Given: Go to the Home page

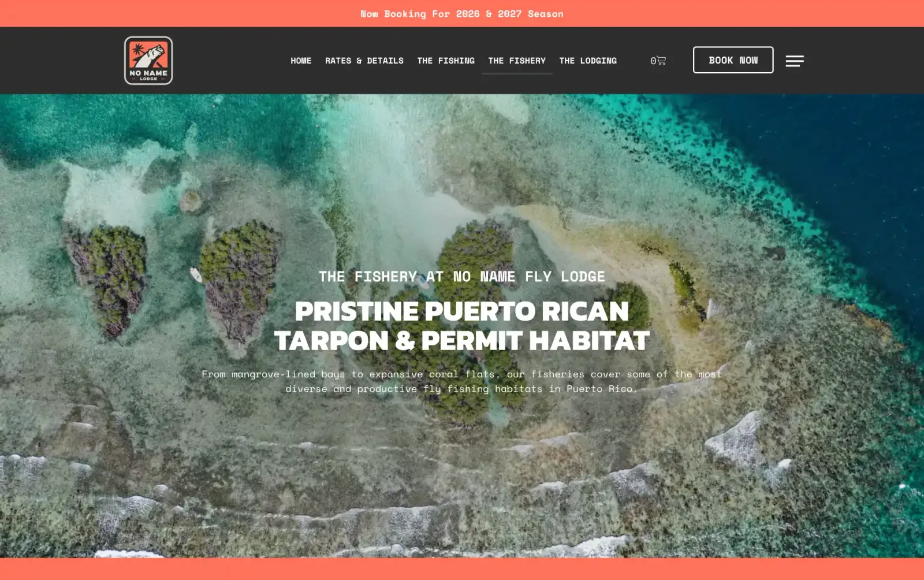Looking at the screenshot, I should [301, 61].
